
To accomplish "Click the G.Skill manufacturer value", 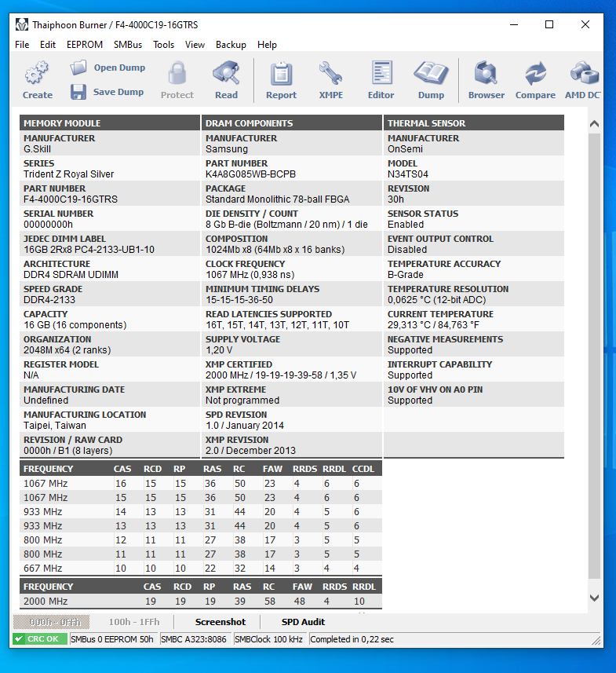I will point(37,149).
